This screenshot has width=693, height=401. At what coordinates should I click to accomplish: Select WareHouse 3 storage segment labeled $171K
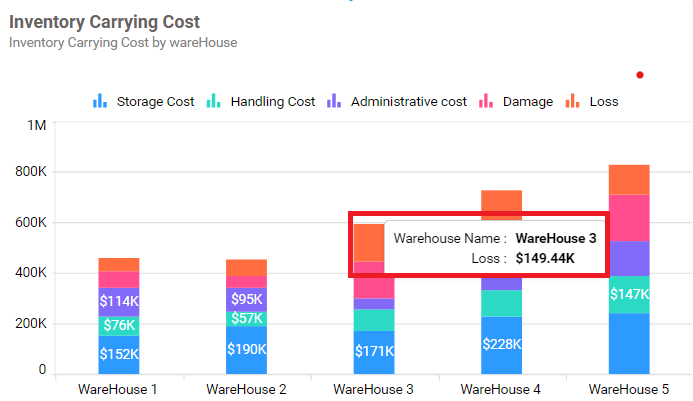(x=374, y=352)
